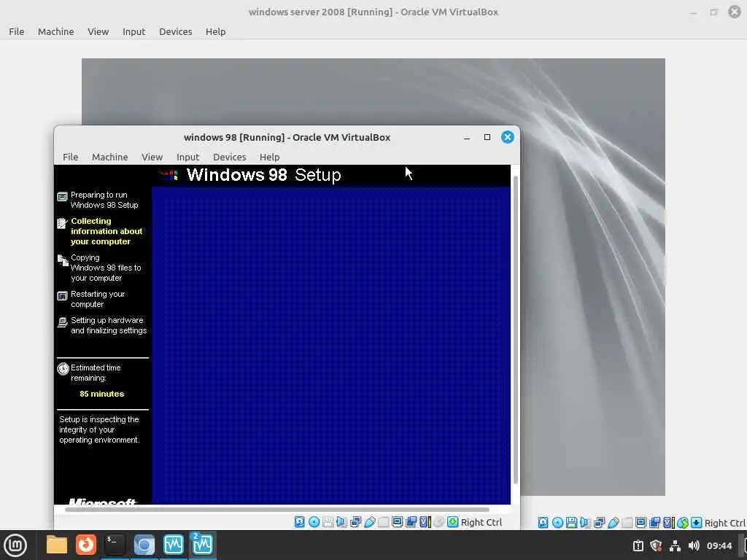Click grouped VirtualBox VMs taskbar button
The image size is (747, 560).
coord(203,545)
